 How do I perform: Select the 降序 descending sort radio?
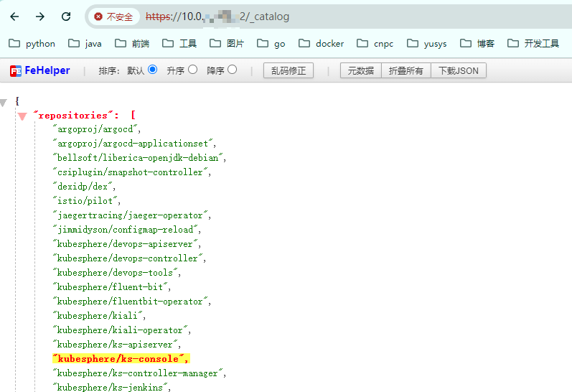point(232,70)
